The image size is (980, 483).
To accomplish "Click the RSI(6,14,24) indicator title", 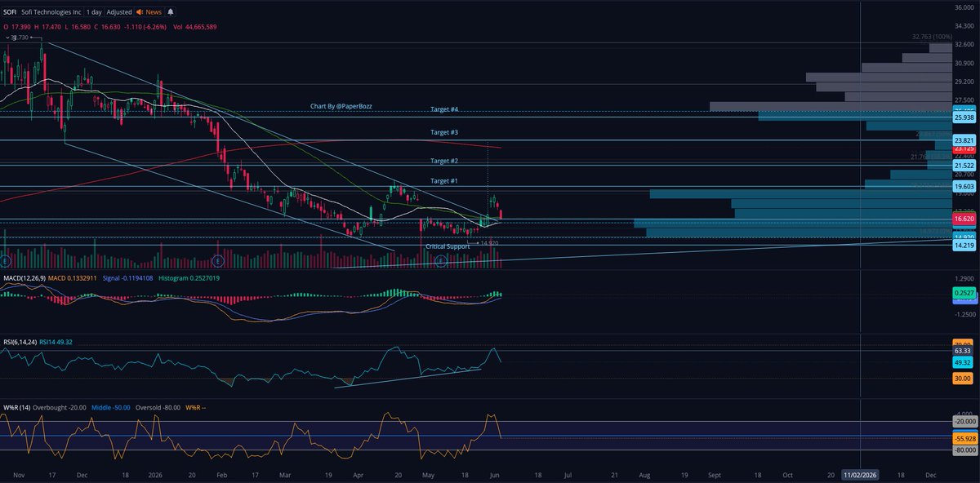I will pyautogui.click(x=19, y=342).
